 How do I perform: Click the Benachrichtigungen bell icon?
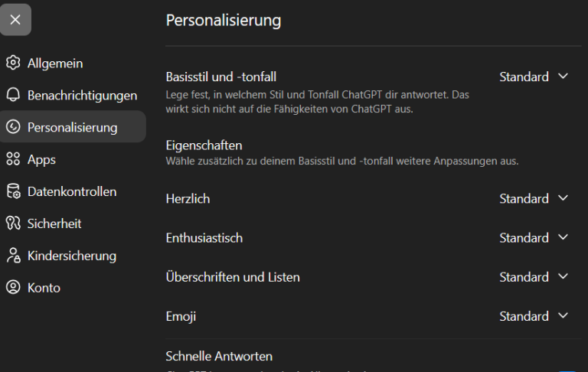13,95
